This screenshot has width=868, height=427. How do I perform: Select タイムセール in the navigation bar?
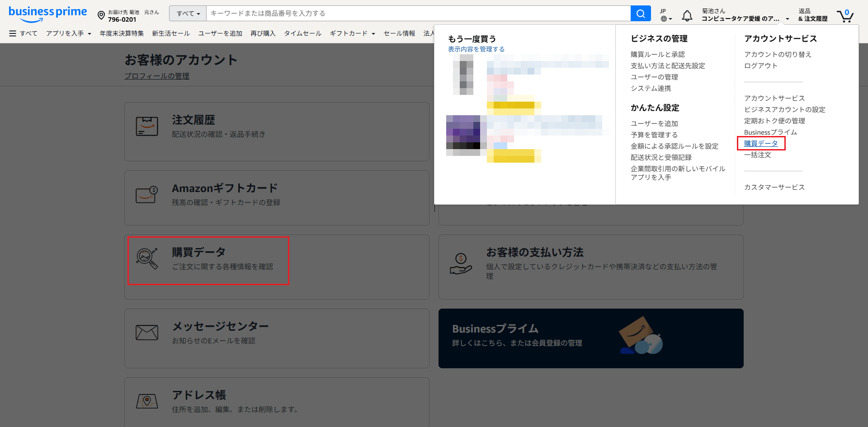tap(302, 33)
